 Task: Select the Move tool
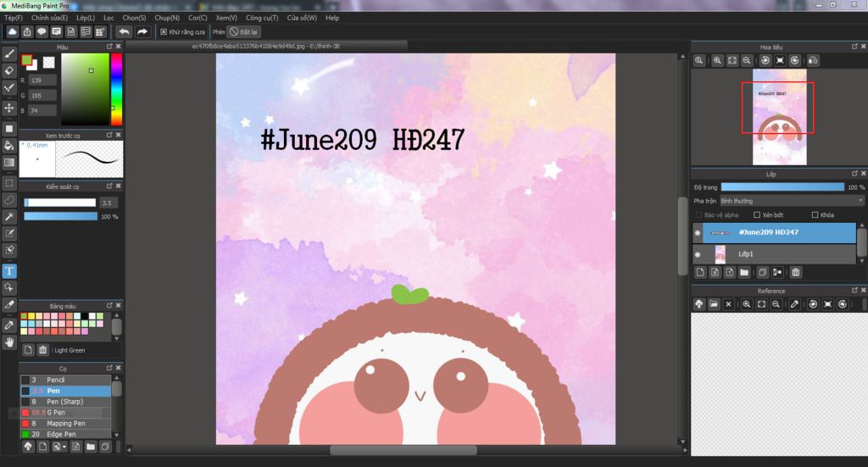(x=8, y=108)
